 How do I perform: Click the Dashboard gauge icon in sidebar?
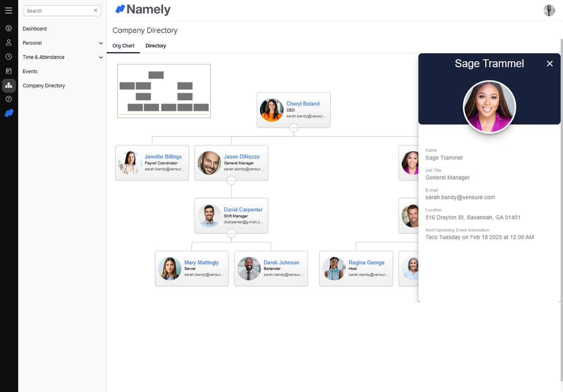point(8,29)
